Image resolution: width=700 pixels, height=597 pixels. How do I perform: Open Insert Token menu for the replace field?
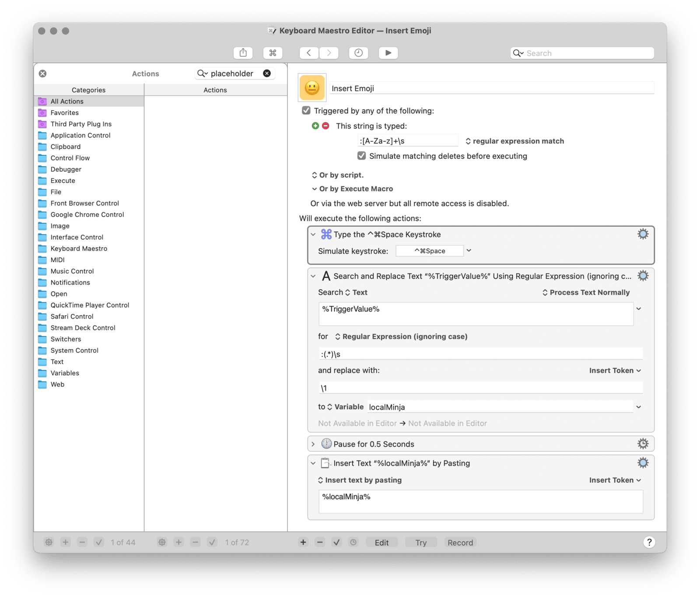pos(615,370)
